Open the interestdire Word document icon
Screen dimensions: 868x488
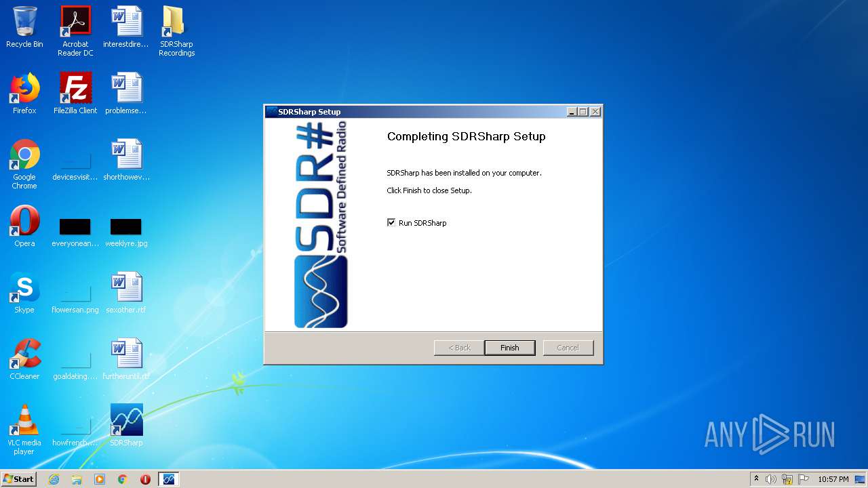[x=126, y=27]
